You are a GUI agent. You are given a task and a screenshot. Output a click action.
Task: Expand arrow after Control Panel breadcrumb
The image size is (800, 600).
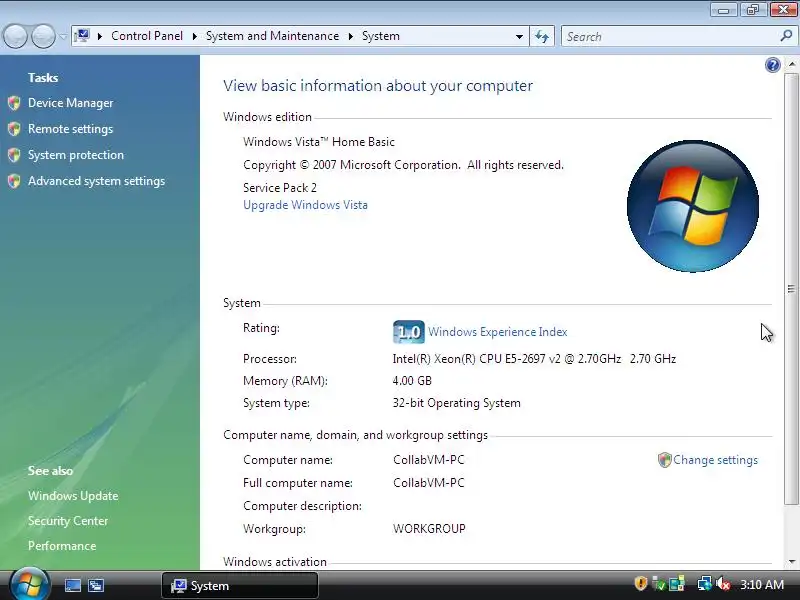pos(194,37)
